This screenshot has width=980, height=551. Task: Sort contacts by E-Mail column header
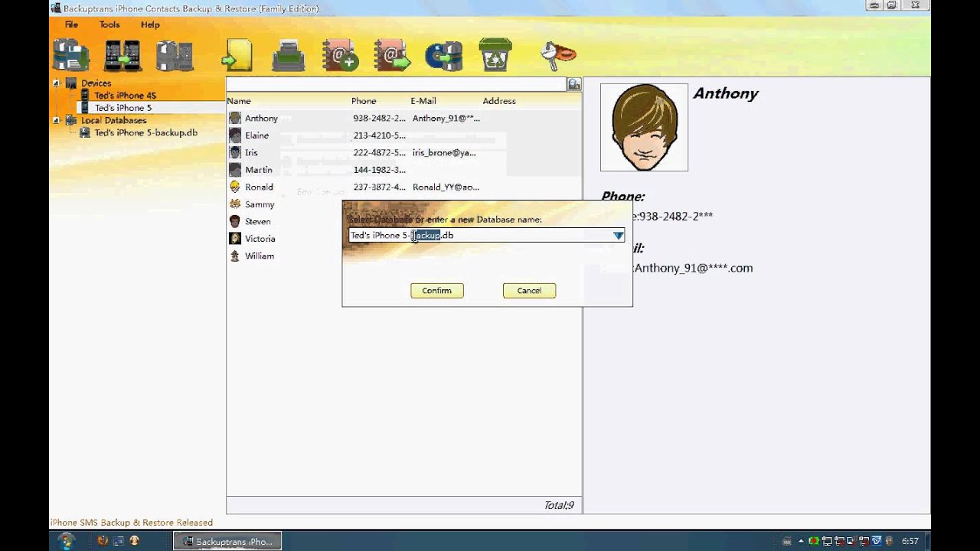click(x=423, y=101)
